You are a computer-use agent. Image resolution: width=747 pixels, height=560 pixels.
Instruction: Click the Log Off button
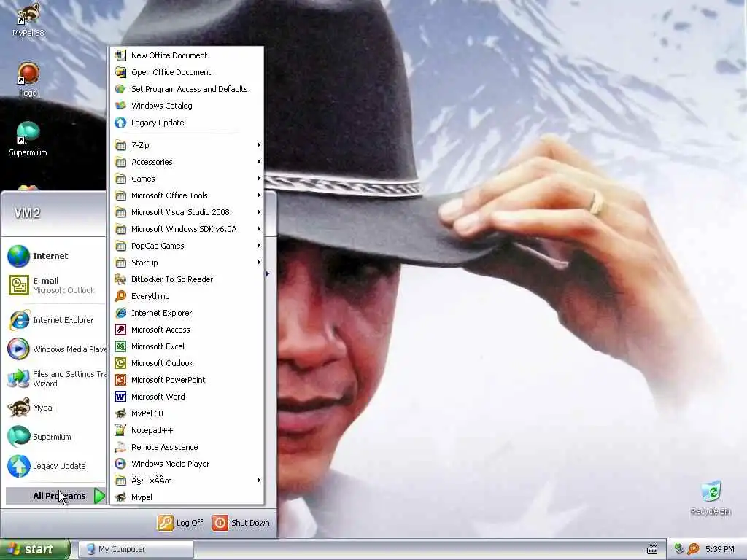point(181,523)
